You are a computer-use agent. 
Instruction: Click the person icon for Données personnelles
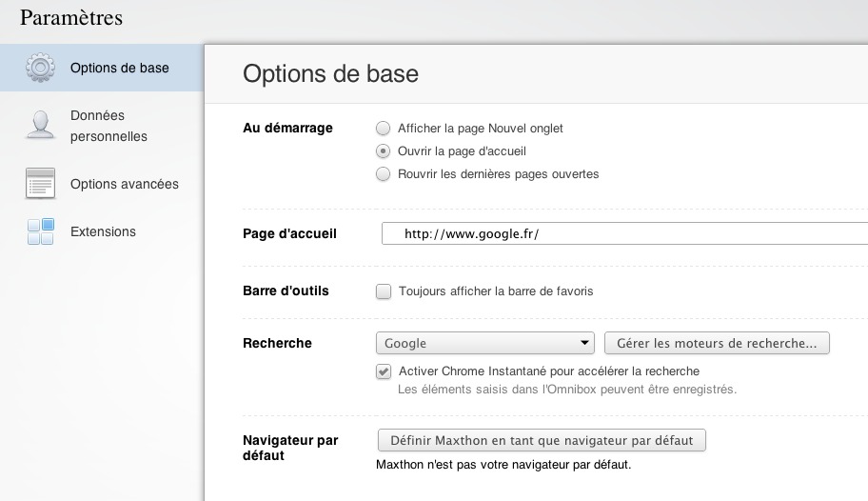(x=40, y=125)
